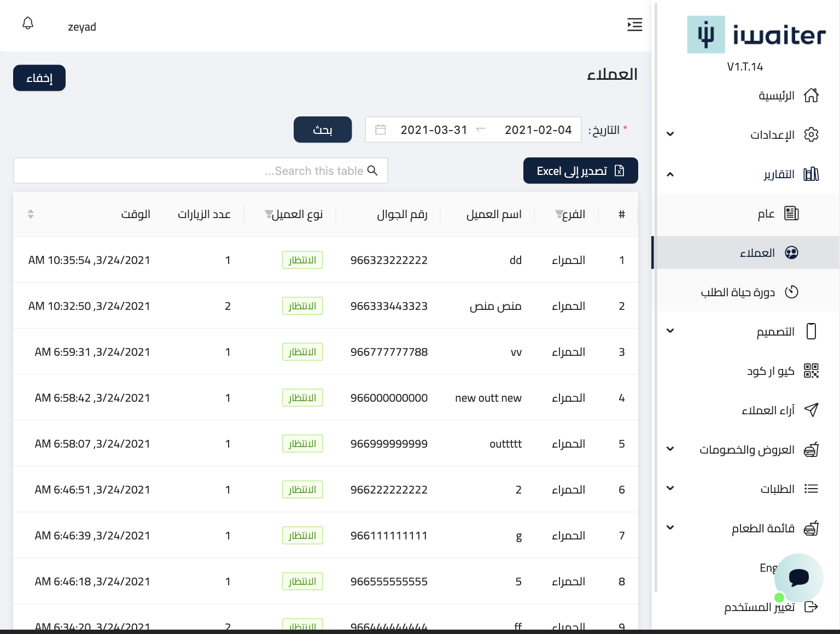
Task: Expand the قائمة الطعام food menu section
Action: 670,528
